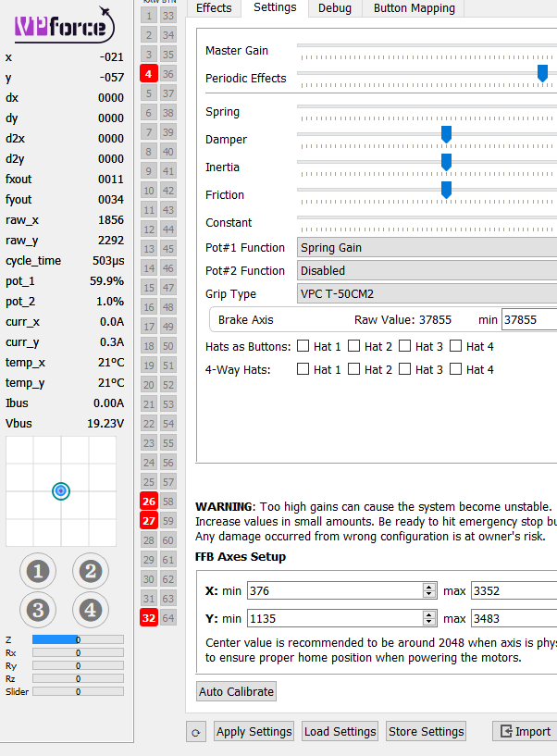Increment Y min value with up arrow
Viewport: 557px width, 756px height.
[x=428, y=614]
